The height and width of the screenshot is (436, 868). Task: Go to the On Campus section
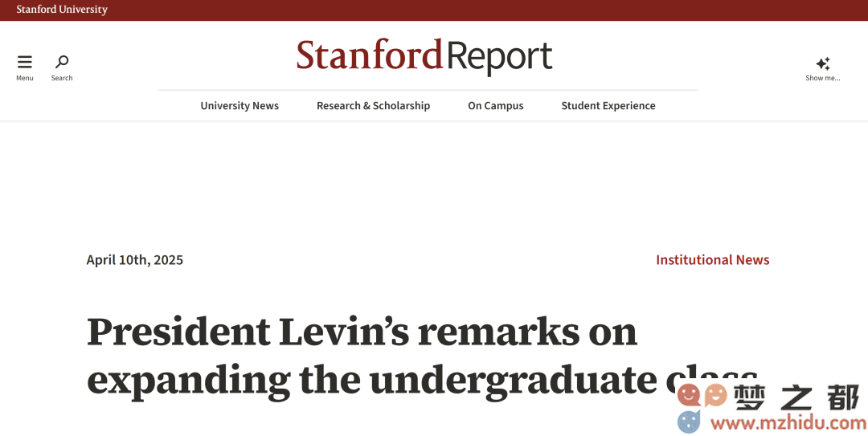coord(495,106)
